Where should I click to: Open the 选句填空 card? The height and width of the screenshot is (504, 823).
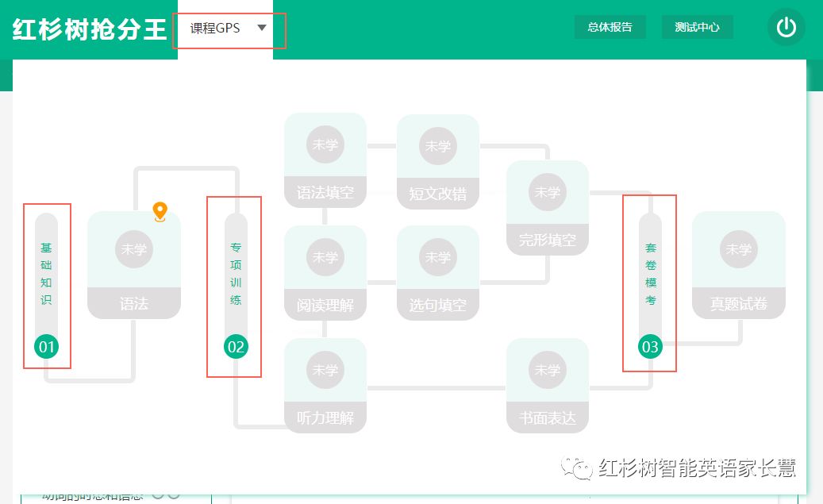coord(438,273)
